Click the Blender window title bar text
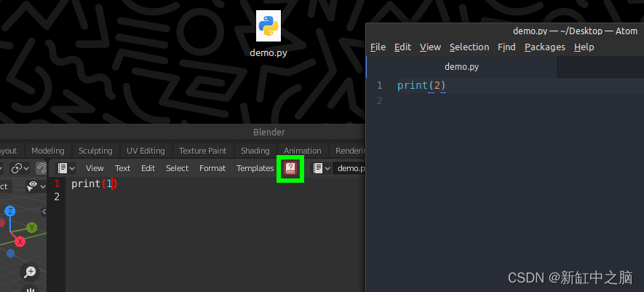 [269, 132]
